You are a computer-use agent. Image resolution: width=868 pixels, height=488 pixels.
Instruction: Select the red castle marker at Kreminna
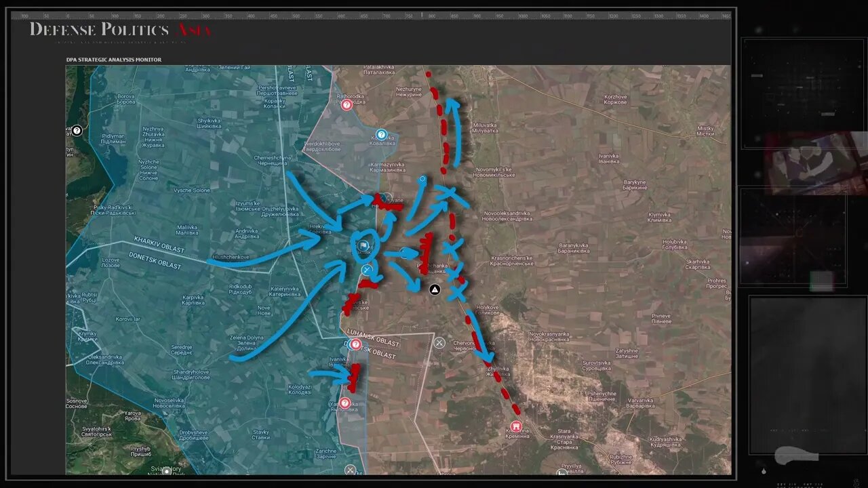[516, 427]
